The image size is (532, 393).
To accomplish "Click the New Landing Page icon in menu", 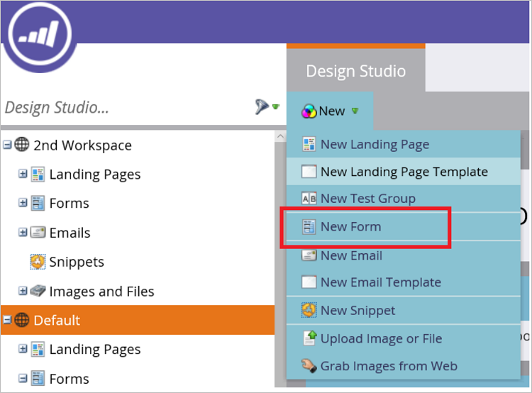I will 309,144.
